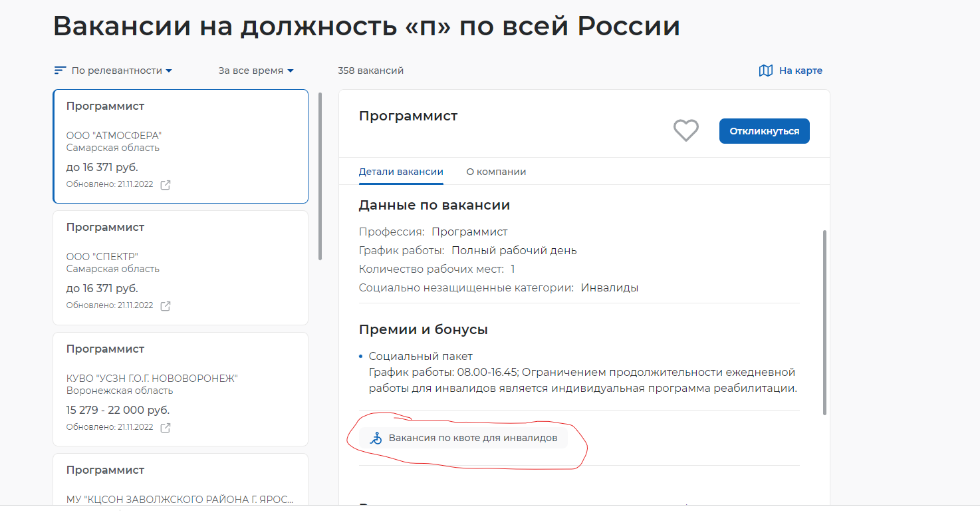
Task: Click the wheelchair quota icon
Action: pyautogui.click(x=376, y=438)
